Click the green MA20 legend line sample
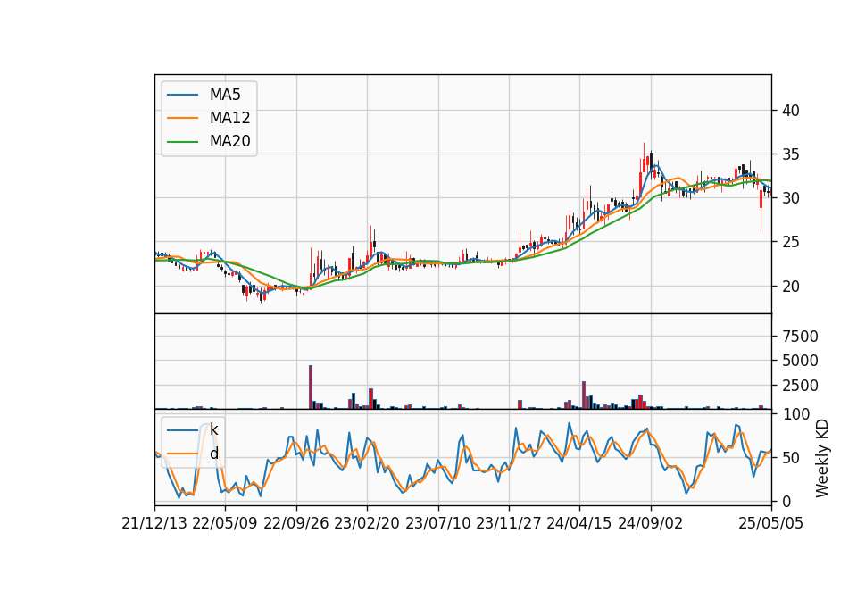 pyautogui.click(x=182, y=142)
